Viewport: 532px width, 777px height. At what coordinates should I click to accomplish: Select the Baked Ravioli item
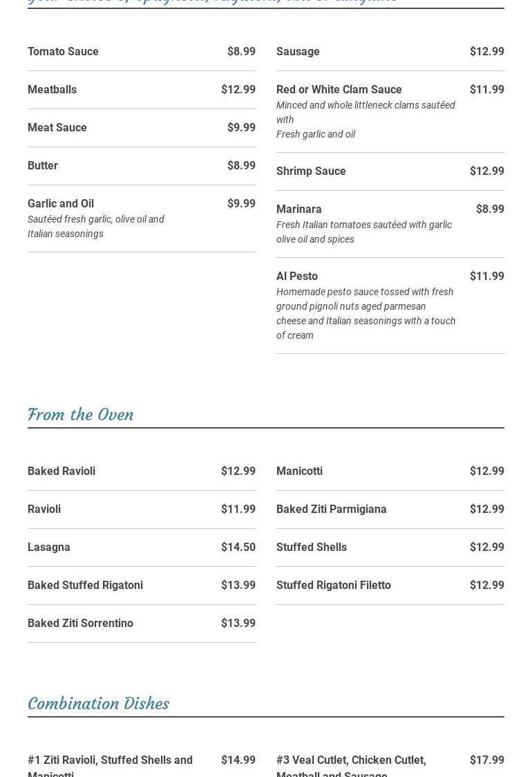point(61,471)
